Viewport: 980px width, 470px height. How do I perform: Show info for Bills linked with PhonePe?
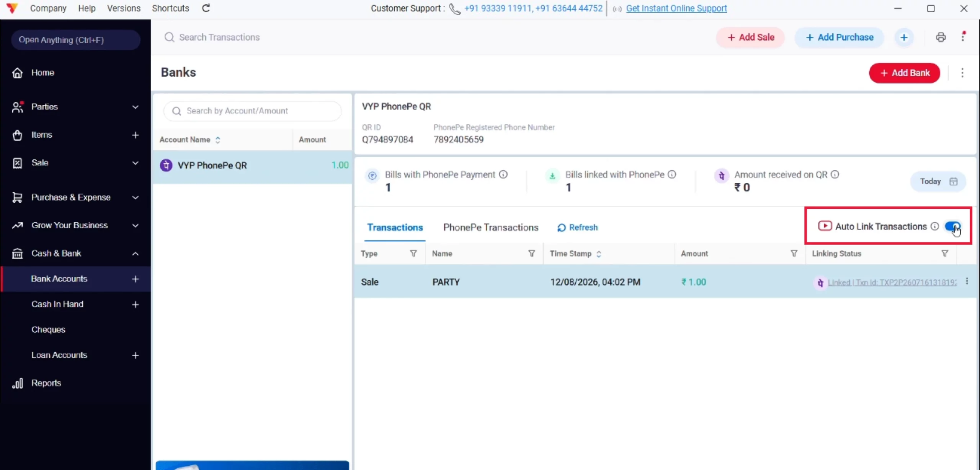click(672, 174)
